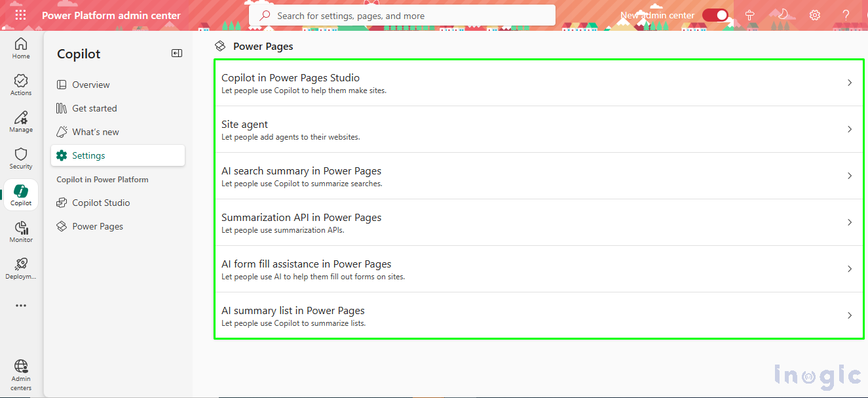868x398 pixels.
Task: Click the Power Pages icon beside the heading
Action: (221, 47)
